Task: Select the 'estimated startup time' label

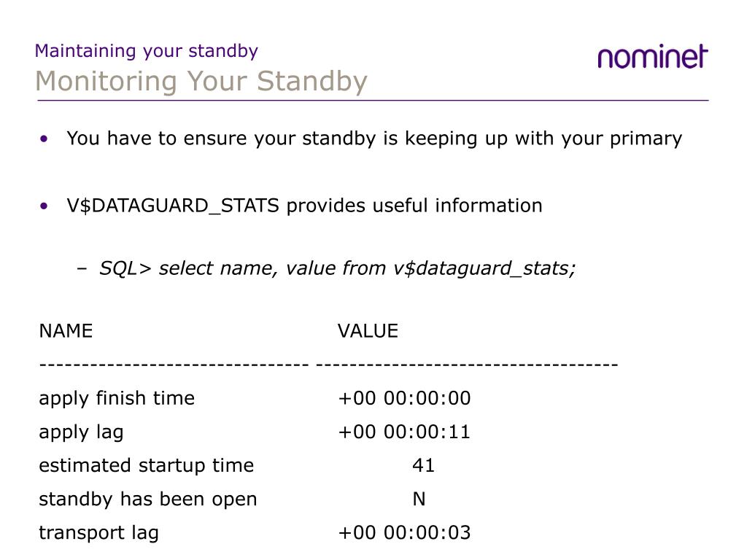Action: [146, 465]
